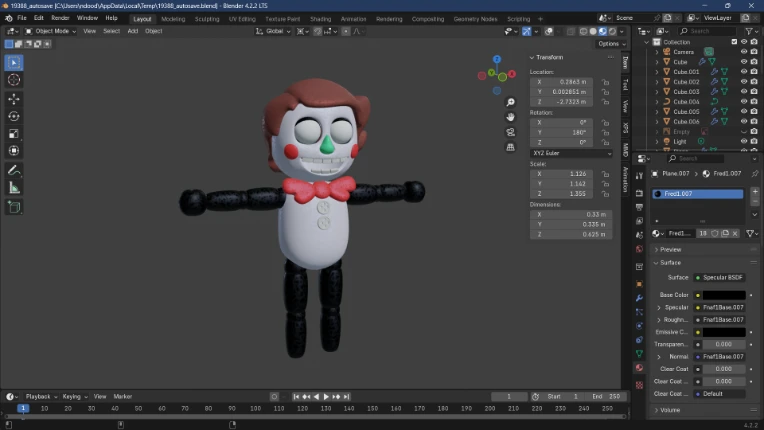Lock the Scale Z value
764x430 pixels.
[605, 194]
